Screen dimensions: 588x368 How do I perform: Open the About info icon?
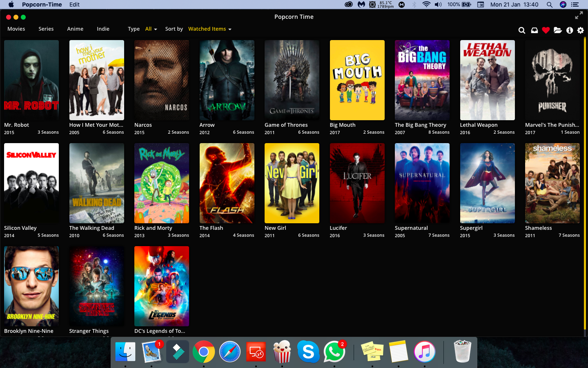tap(570, 30)
